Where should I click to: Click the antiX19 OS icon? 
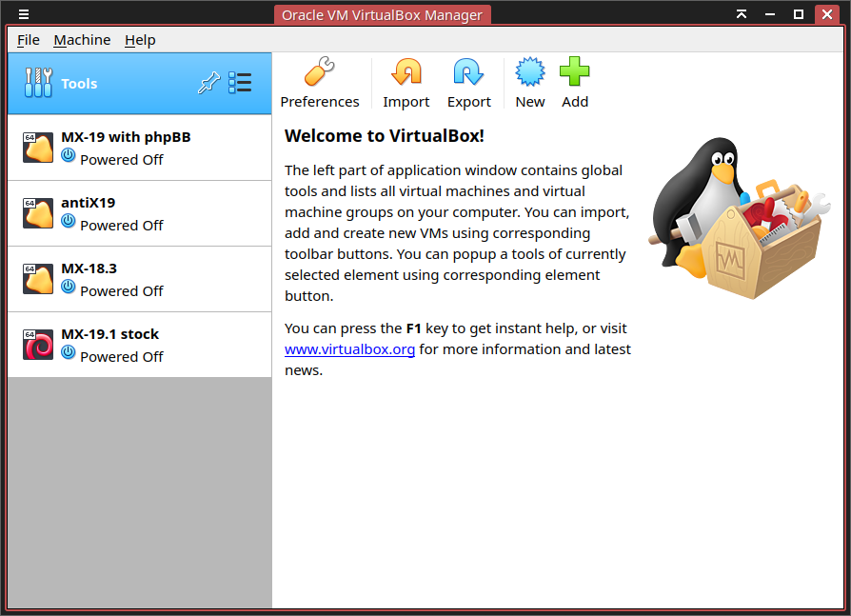click(38, 213)
